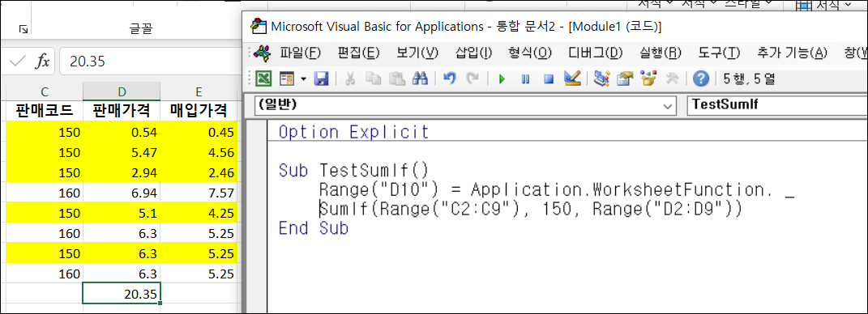
Task: Open the TestSumIf procedure dropdown
Action: [776, 105]
